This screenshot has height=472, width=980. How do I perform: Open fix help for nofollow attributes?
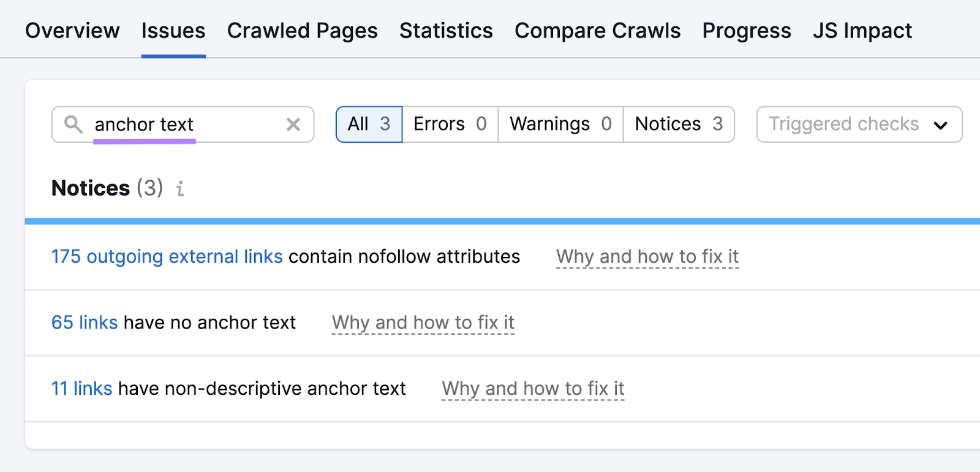pos(647,256)
